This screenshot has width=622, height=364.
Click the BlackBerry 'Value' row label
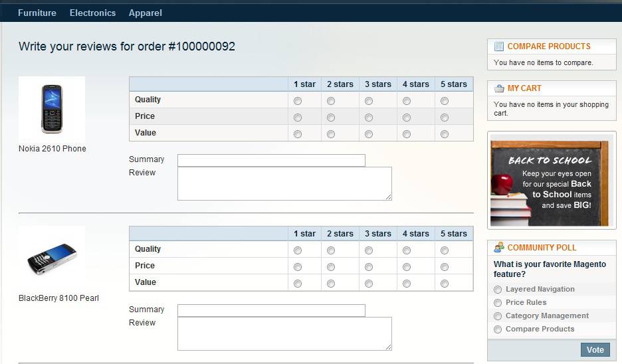click(x=145, y=282)
